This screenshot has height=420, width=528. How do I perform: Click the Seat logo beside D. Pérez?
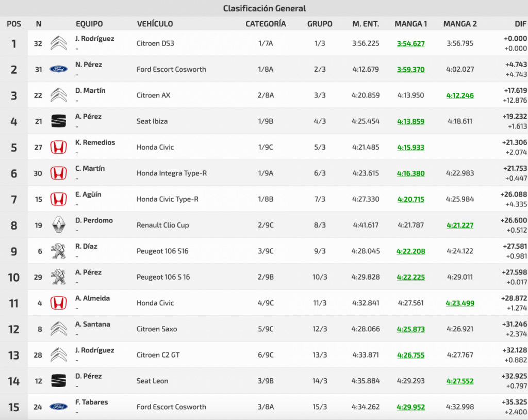[58, 381]
